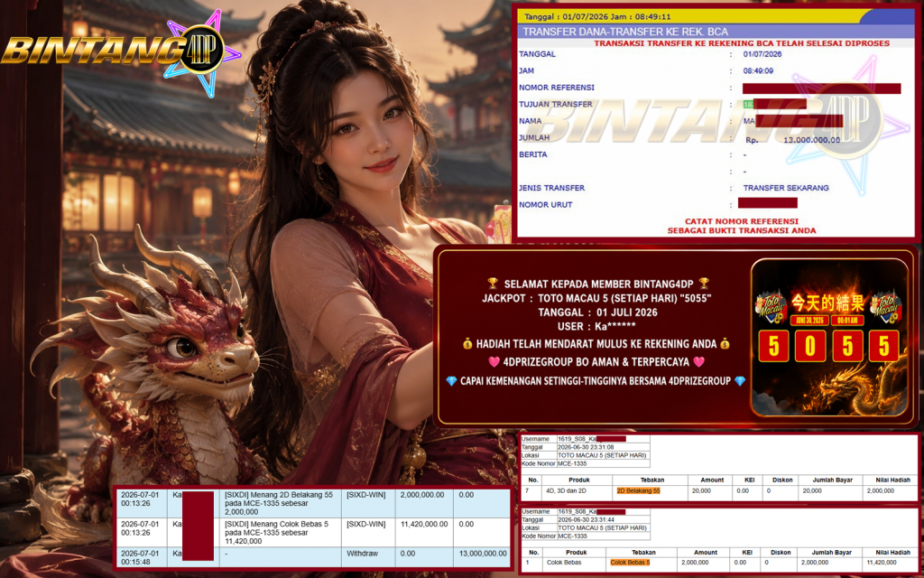924x578 pixels.
Task: Click the NOMOR URUT label
Action: pyautogui.click(x=545, y=205)
